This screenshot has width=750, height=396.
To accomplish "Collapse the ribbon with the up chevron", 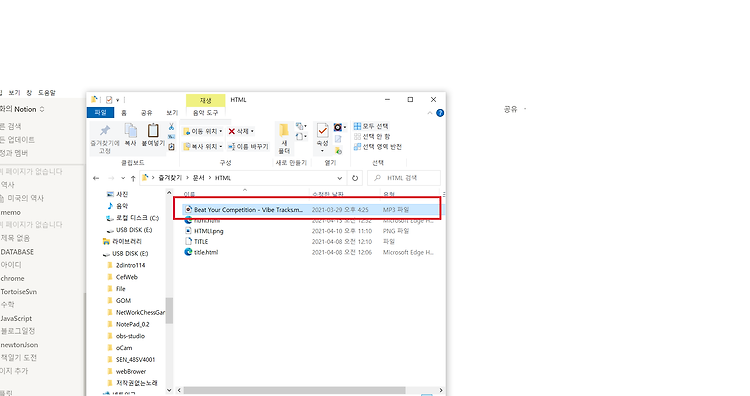I will 430,113.
